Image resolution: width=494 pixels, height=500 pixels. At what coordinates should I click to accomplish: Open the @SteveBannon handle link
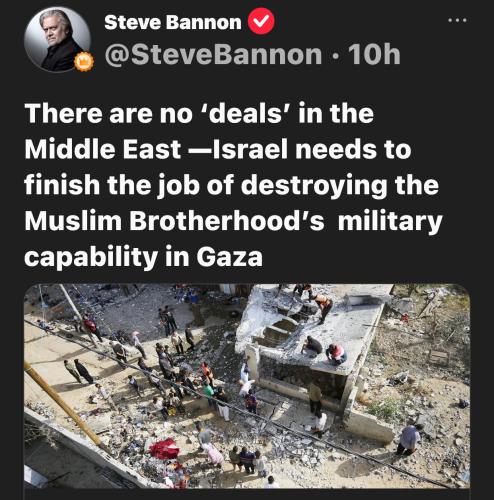coord(213,55)
